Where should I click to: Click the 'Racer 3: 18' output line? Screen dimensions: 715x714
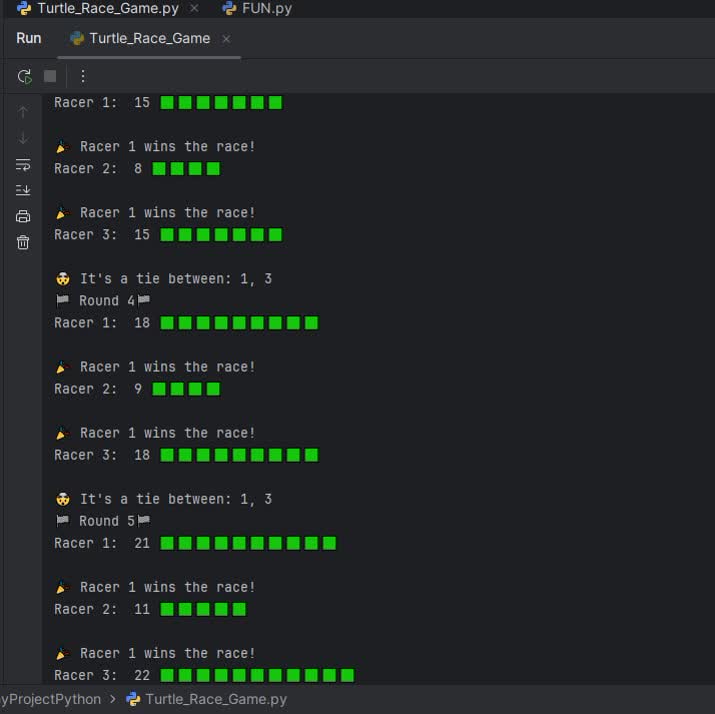point(186,455)
